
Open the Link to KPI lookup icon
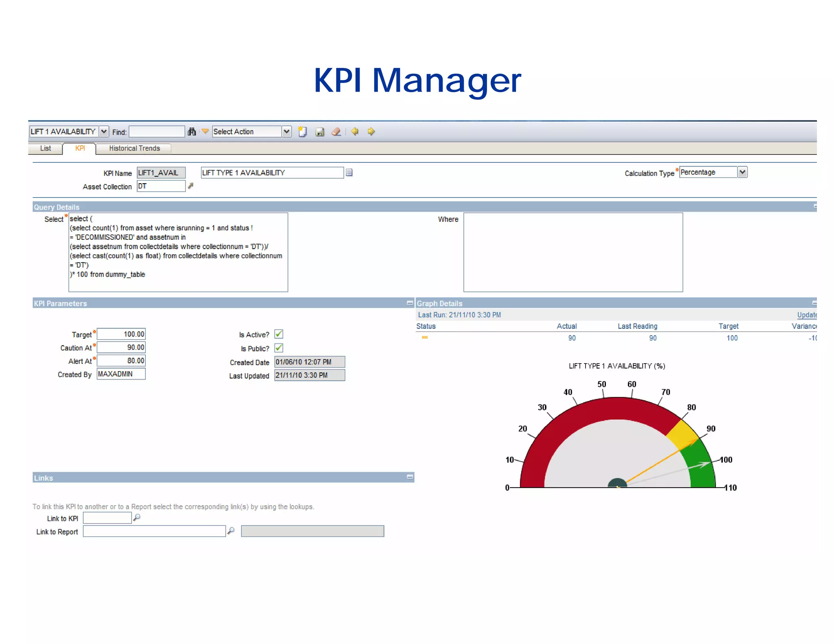[x=137, y=517]
